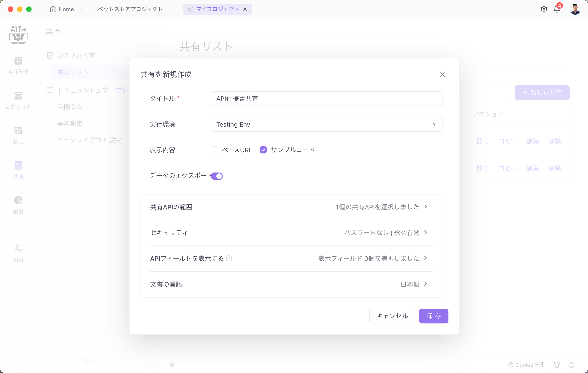588x373 pixels.
Task: Open notifications bell with badge
Action: pos(557,9)
